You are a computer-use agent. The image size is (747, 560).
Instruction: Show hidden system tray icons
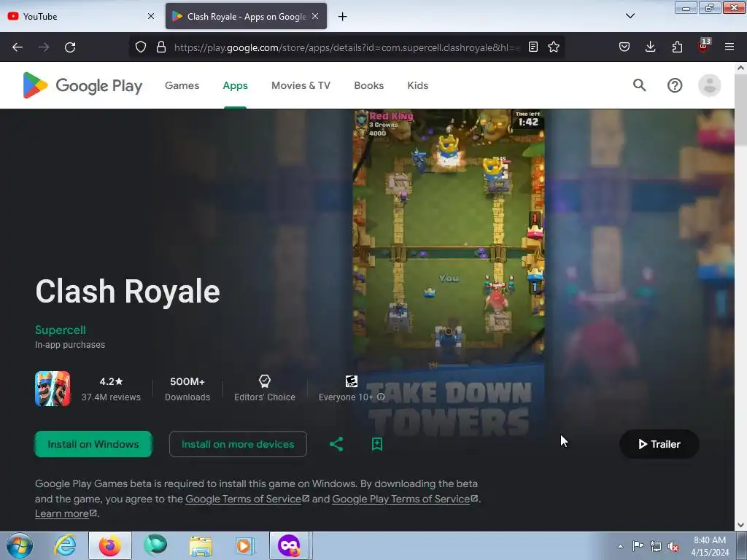pyautogui.click(x=620, y=546)
